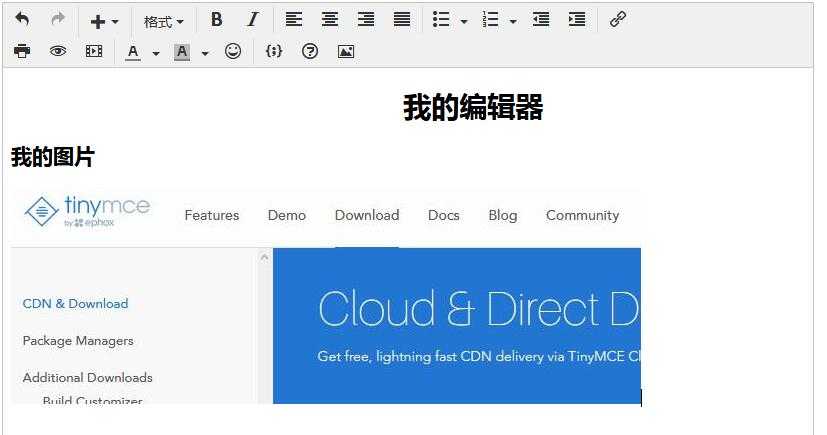The width and height of the screenshot is (827, 435).
Task: Click the Cloud & Direct banner title
Action: [479, 309]
